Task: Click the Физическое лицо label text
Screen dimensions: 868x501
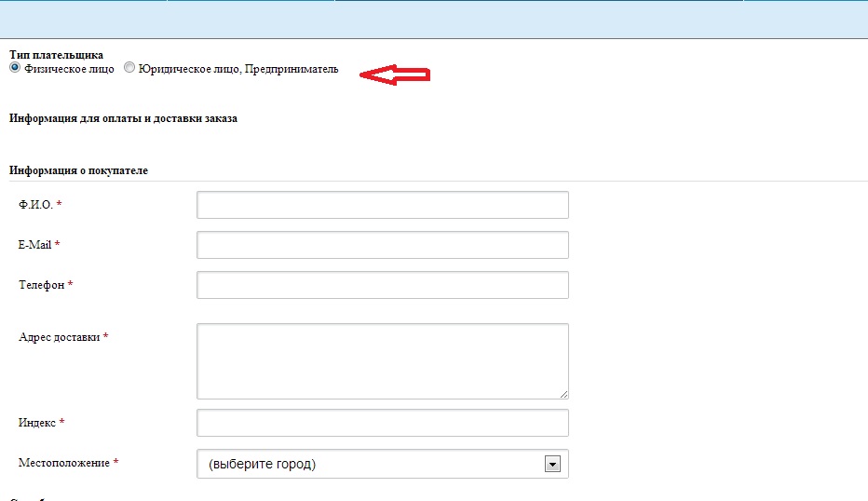Action: point(69,69)
